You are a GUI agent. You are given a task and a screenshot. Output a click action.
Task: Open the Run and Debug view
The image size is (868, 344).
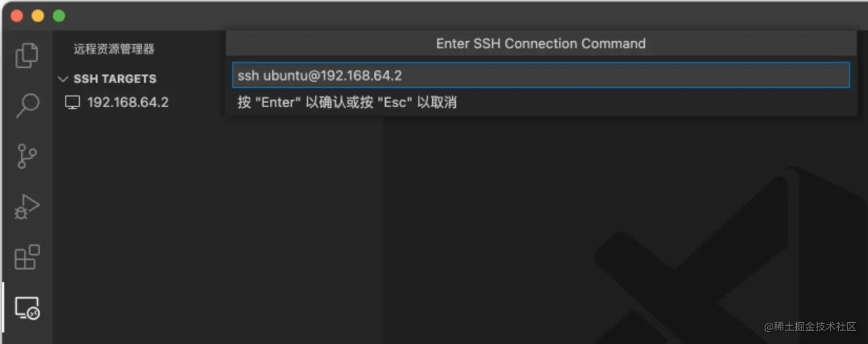click(27, 207)
